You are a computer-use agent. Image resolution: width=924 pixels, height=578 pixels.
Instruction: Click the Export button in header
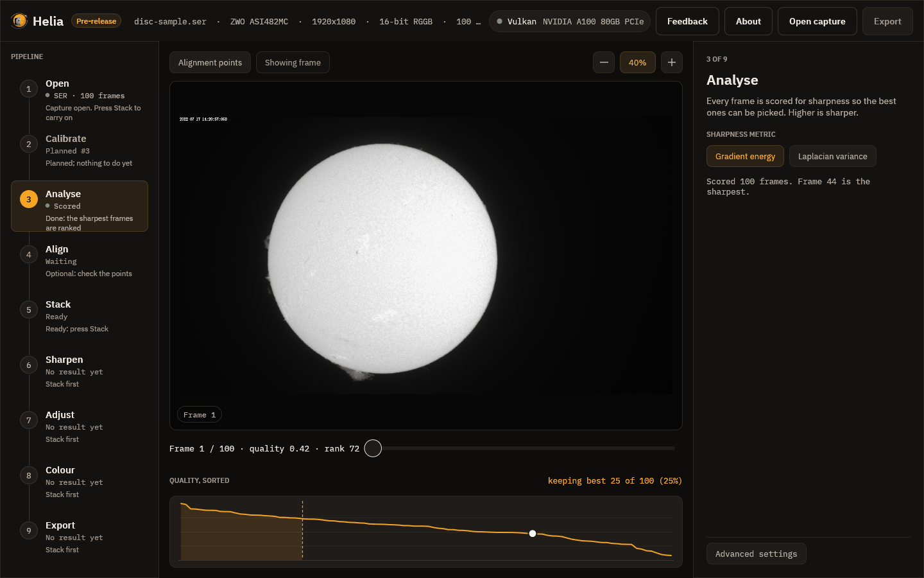[887, 21]
